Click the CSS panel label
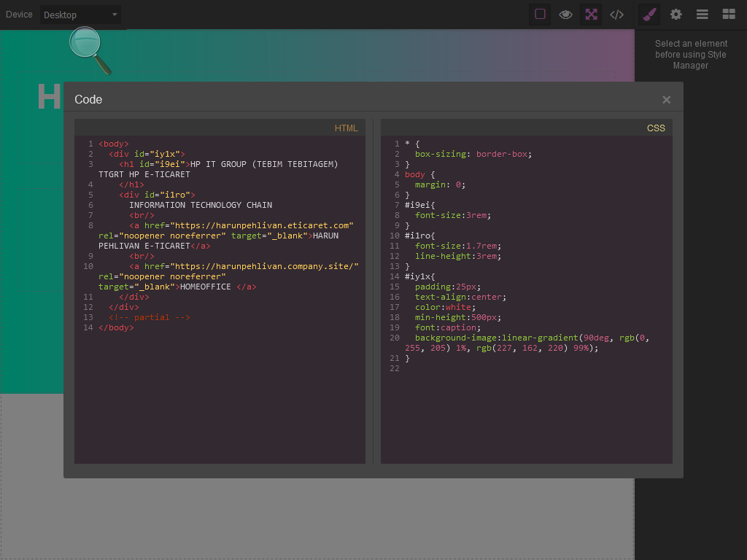Viewport: 747px width, 560px height. [x=656, y=128]
